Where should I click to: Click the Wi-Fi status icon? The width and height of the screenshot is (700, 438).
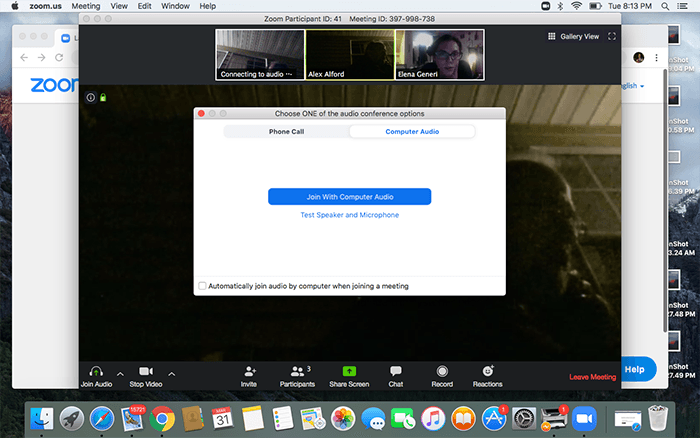(576, 6)
